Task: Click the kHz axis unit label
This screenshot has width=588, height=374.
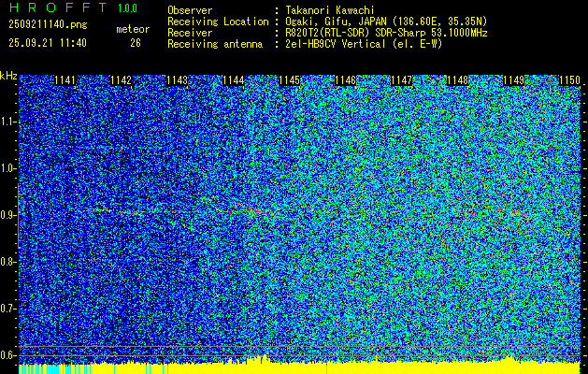Action: [x=8, y=76]
